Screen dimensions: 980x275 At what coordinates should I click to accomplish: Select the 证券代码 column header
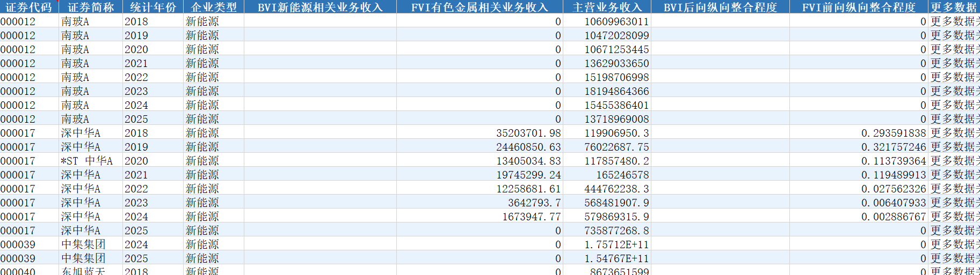[x=29, y=7]
